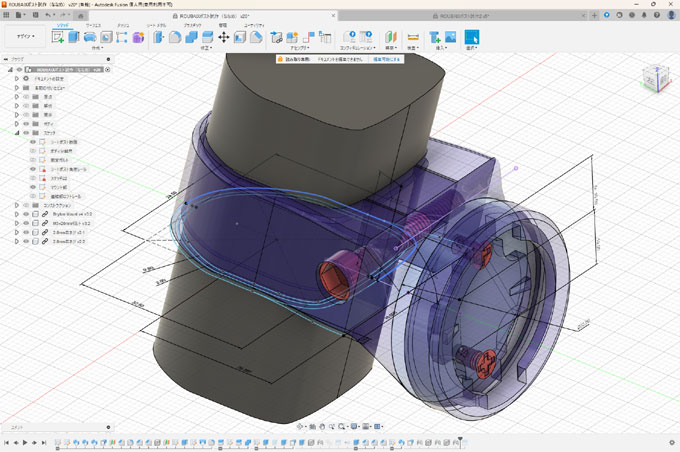Click the Insert Canvas image icon
The height and width of the screenshot is (452, 680).
tap(451, 37)
